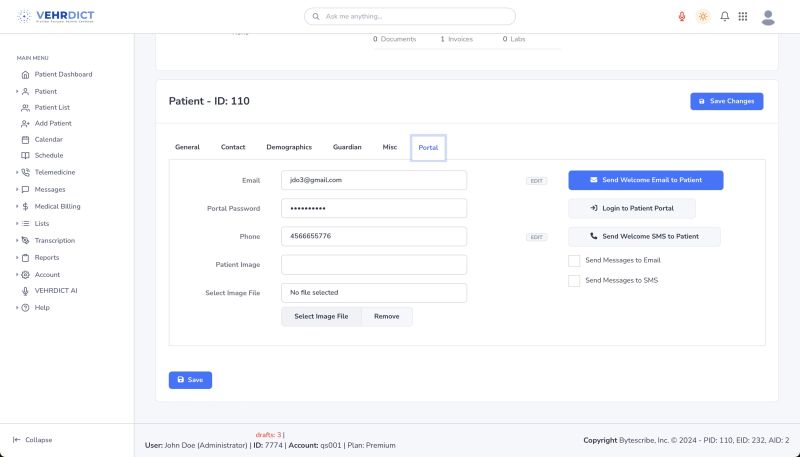Click the bottom Save button
Viewport: 800px width, 457px height.
pyautogui.click(x=190, y=380)
